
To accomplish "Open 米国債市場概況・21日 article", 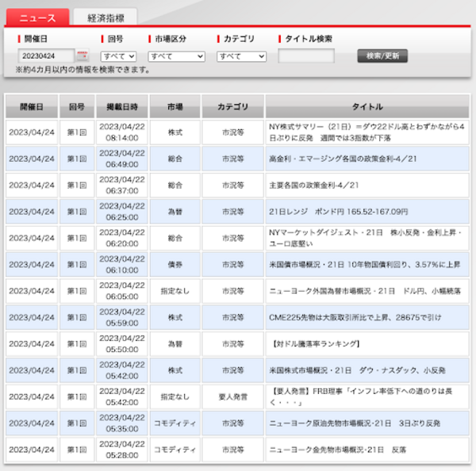I will [x=365, y=265].
